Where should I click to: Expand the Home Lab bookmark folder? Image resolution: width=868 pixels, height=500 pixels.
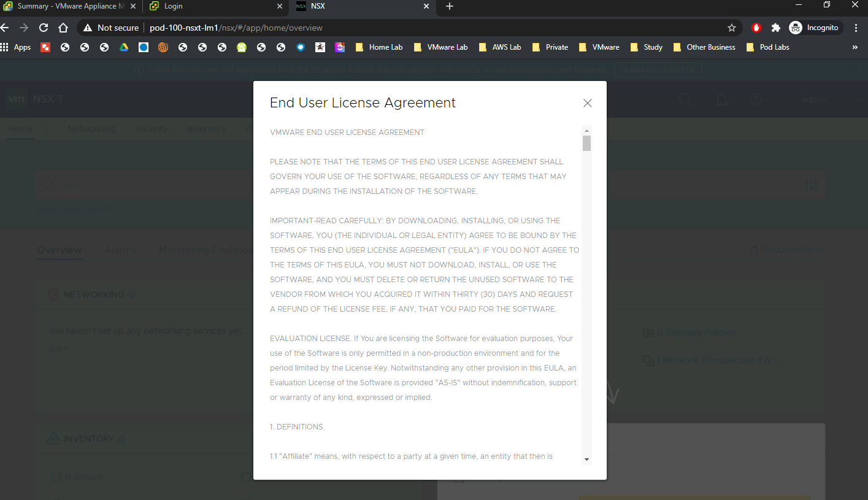tap(379, 47)
